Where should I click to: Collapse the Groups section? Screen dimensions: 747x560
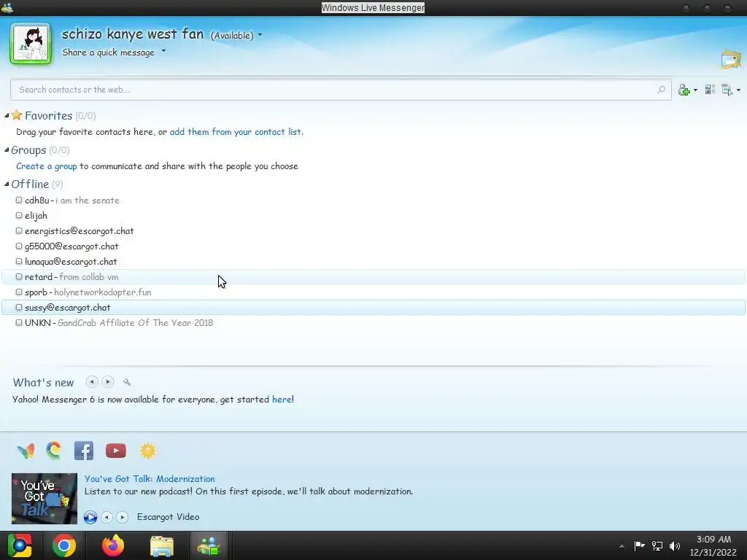point(7,150)
